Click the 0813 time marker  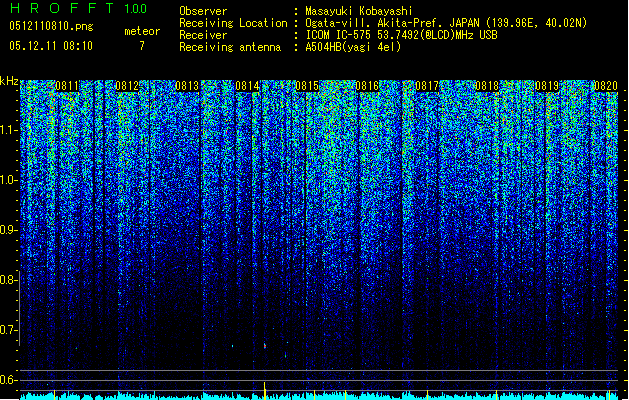pyautogui.click(x=187, y=86)
